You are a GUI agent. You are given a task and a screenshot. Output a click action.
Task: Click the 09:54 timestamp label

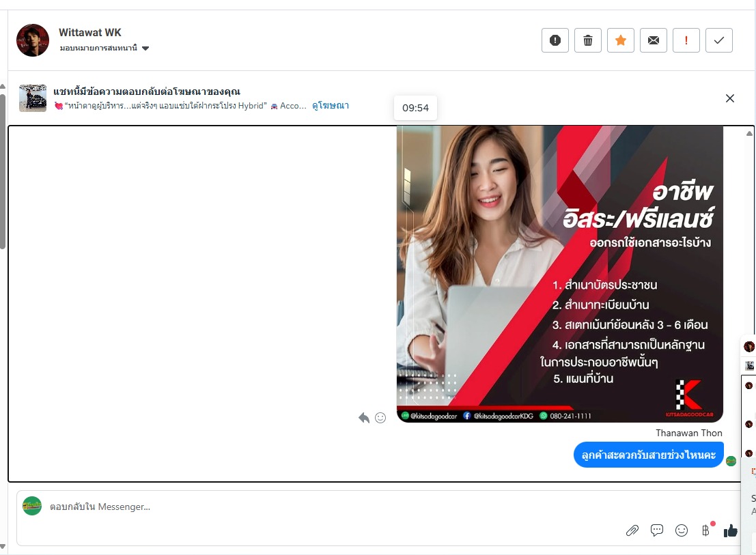(416, 108)
